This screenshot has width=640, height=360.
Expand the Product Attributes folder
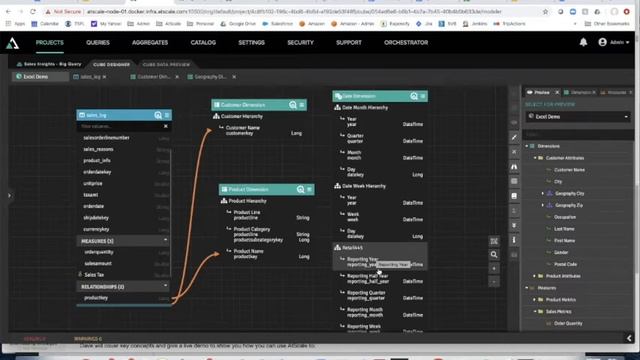535,276
